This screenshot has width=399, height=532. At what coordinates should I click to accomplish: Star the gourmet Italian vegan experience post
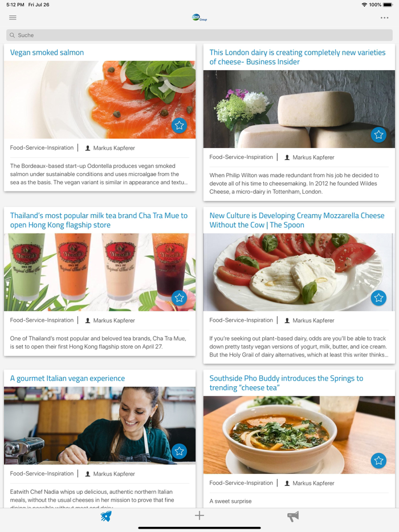point(180,451)
